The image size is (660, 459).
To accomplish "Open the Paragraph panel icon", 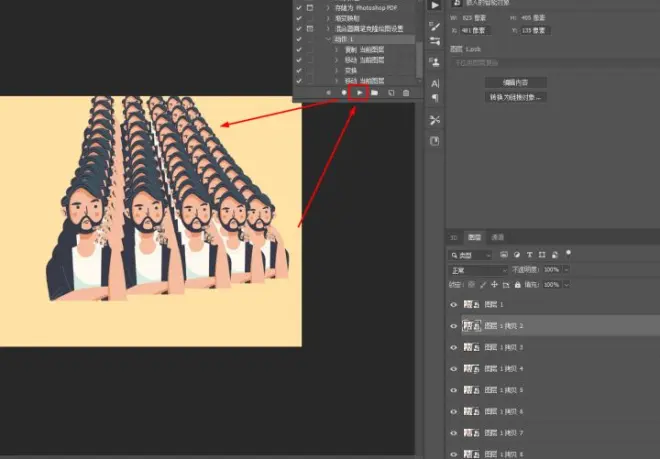I will (x=435, y=98).
